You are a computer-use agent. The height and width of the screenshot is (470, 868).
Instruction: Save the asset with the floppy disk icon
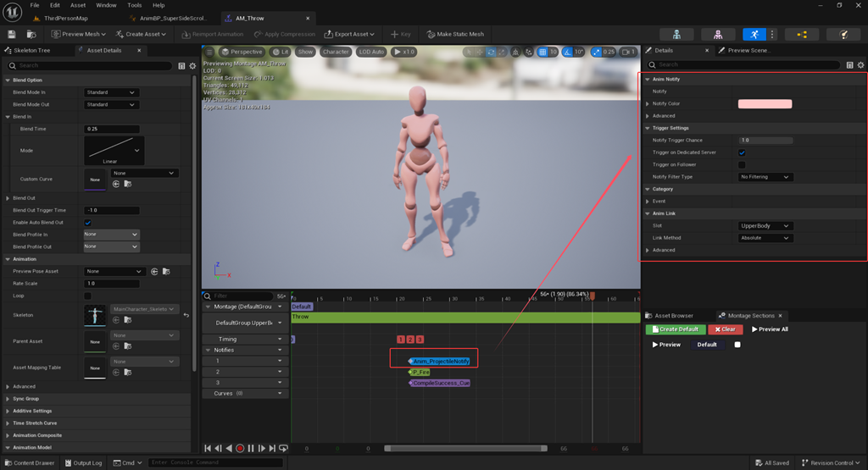(12, 34)
